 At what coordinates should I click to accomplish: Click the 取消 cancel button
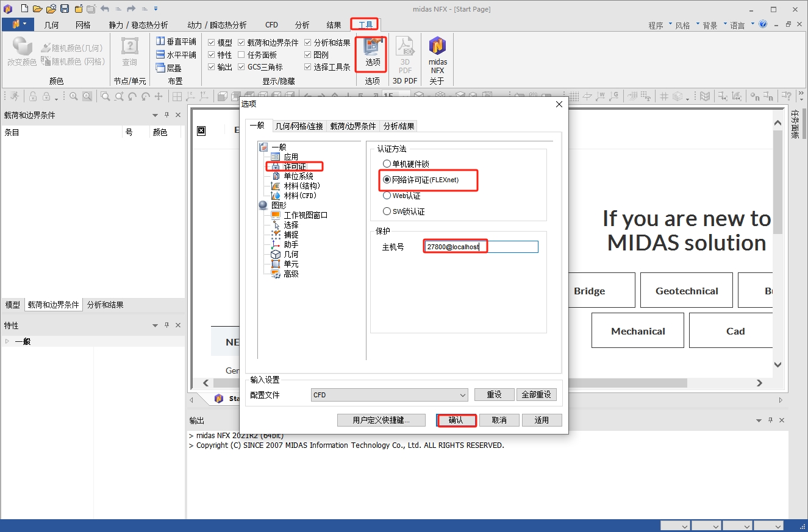pos(499,420)
